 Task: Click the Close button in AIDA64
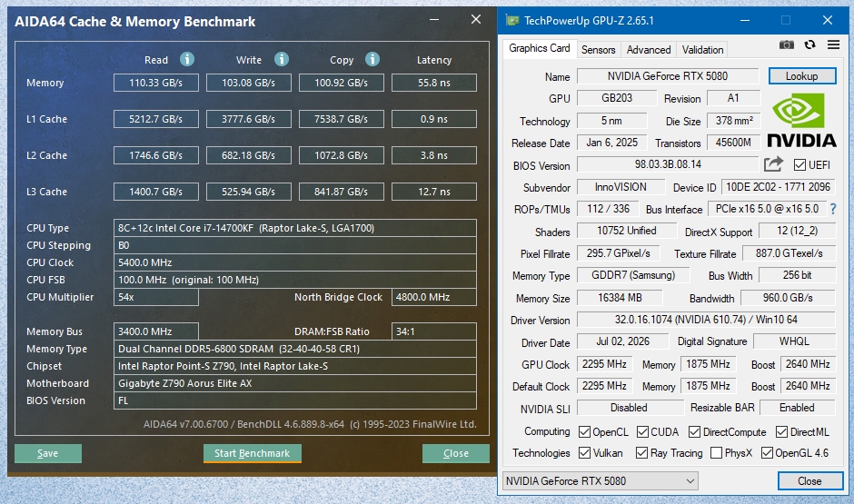456,453
